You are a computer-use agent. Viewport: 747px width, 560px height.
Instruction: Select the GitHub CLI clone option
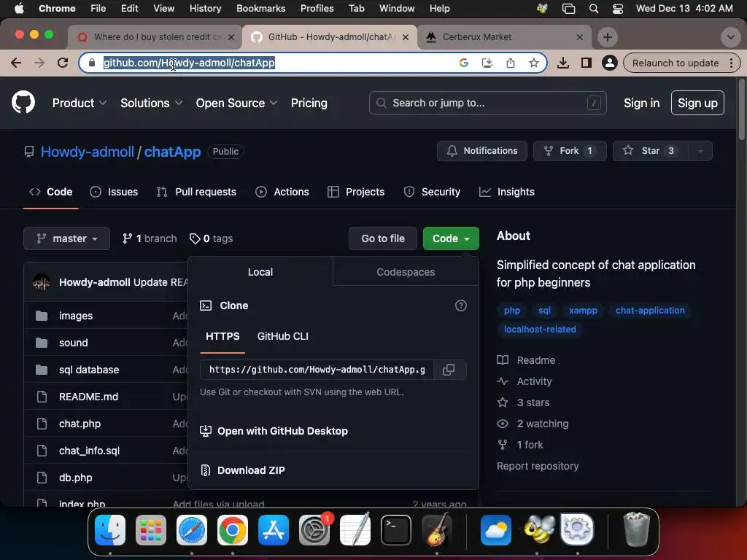pyautogui.click(x=282, y=336)
